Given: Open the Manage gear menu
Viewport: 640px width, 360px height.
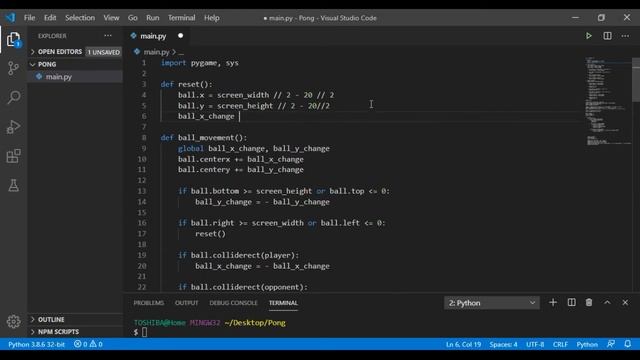Looking at the screenshot, I should [13, 321].
